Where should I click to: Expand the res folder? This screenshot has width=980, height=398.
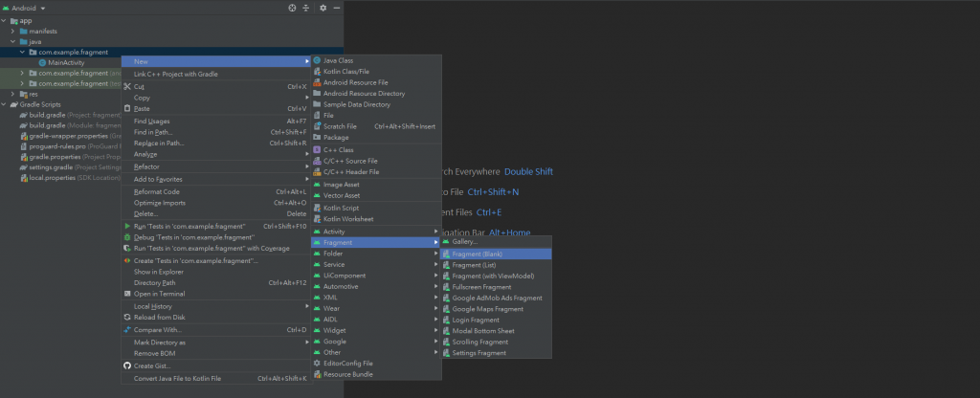(x=13, y=95)
